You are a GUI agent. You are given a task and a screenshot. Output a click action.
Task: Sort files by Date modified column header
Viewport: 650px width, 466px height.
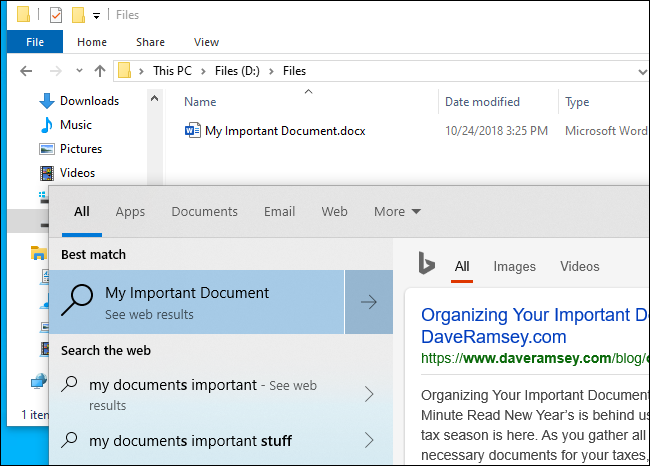click(x=482, y=102)
